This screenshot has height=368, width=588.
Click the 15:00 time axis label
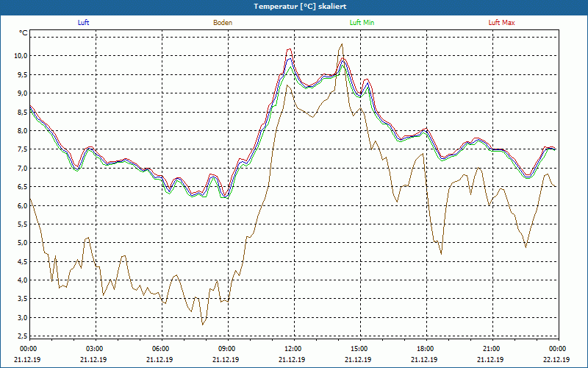point(361,349)
